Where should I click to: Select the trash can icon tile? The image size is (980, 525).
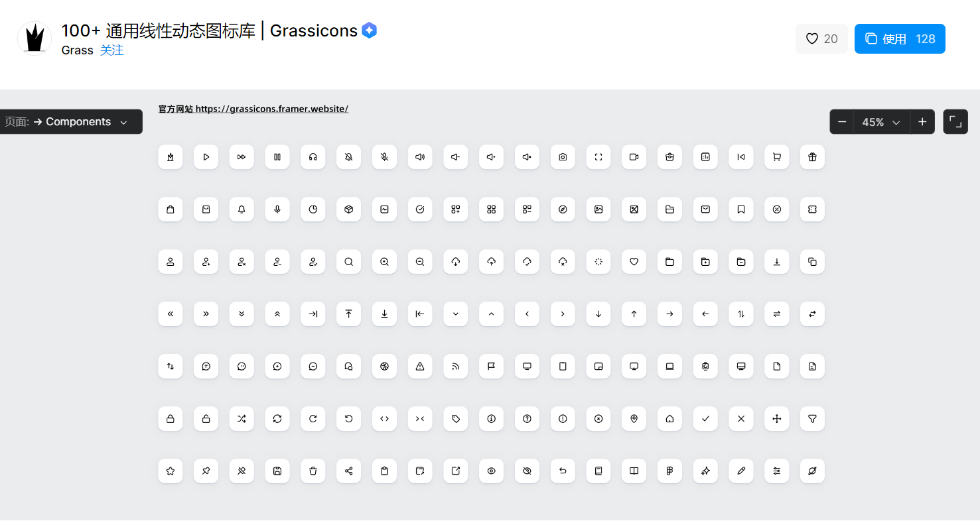313,471
